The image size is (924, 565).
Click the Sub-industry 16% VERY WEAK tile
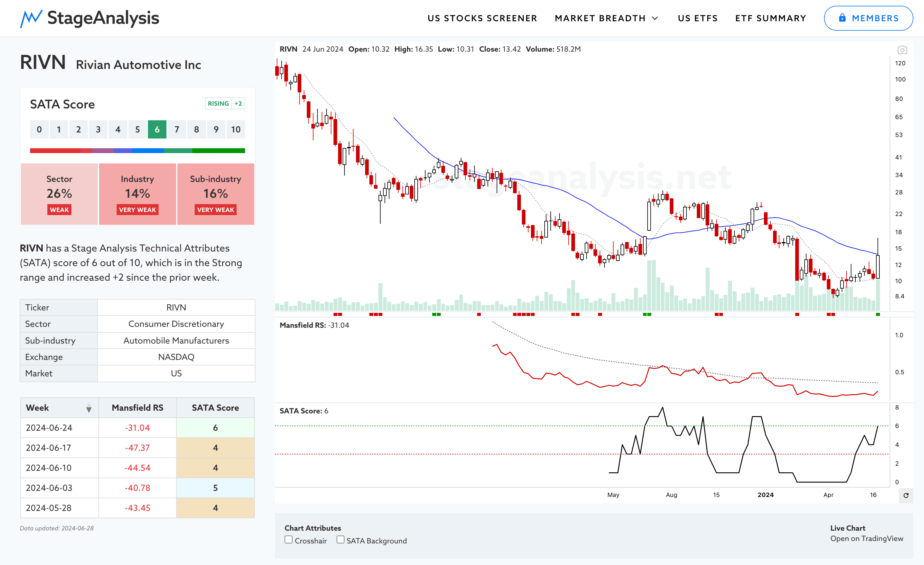[x=216, y=194]
